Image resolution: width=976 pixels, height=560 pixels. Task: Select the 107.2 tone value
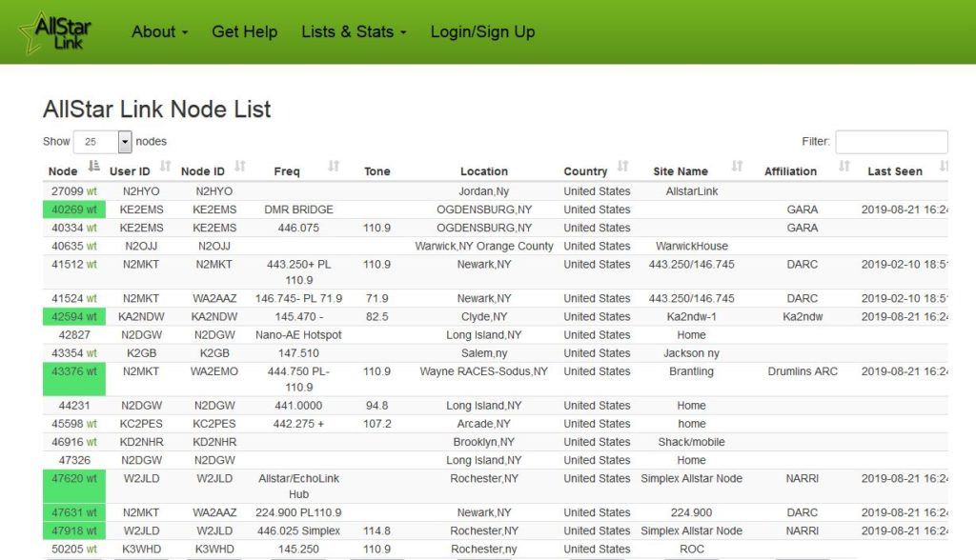click(x=377, y=424)
